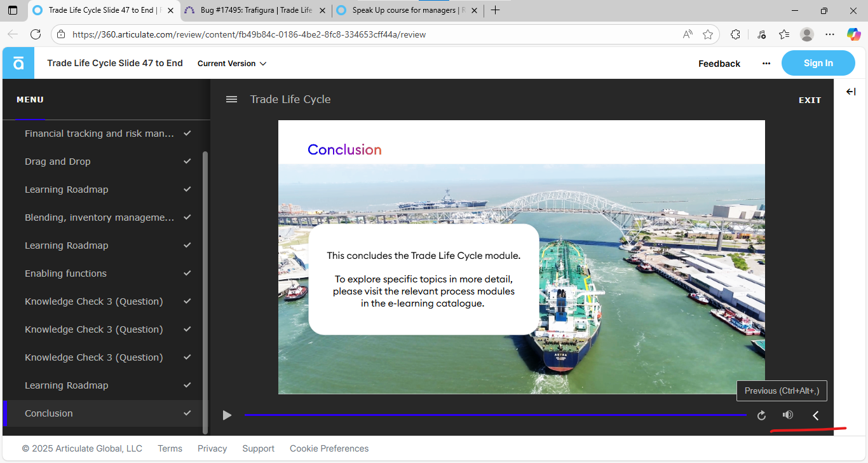The width and height of the screenshot is (868, 463).
Task: Mute audio using the speaker icon
Action: coord(788,415)
